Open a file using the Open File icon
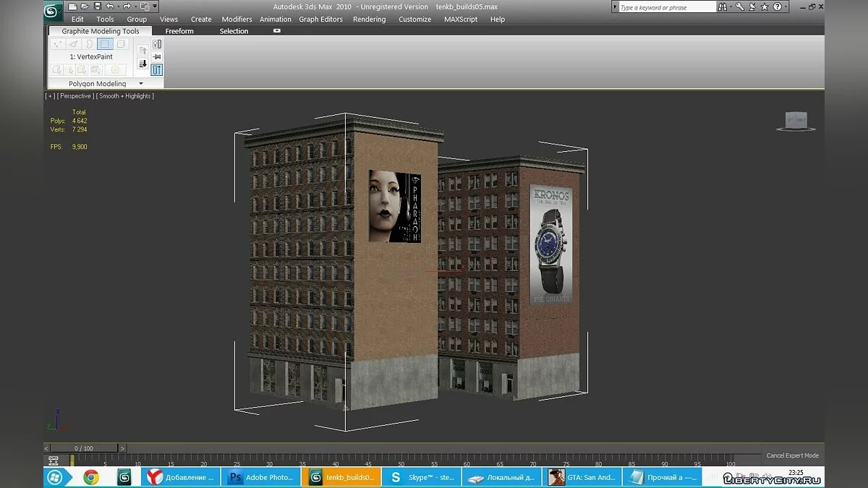The image size is (868, 488). point(85,7)
